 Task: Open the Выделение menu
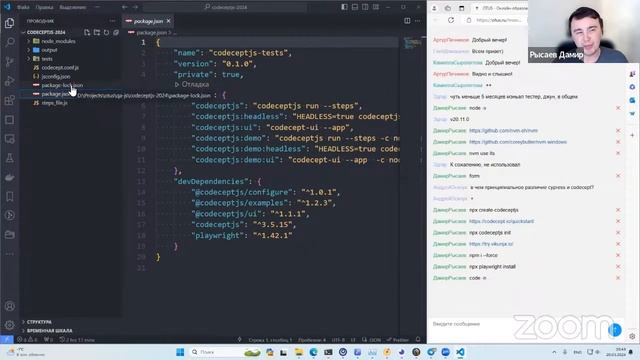coord(73,7)
